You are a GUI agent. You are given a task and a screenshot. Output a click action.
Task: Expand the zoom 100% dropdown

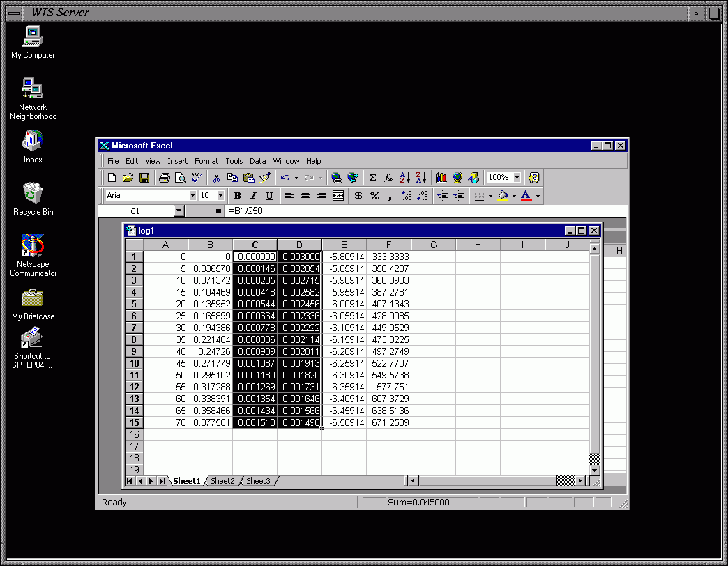pyautogui.click(x=517, y=178)
